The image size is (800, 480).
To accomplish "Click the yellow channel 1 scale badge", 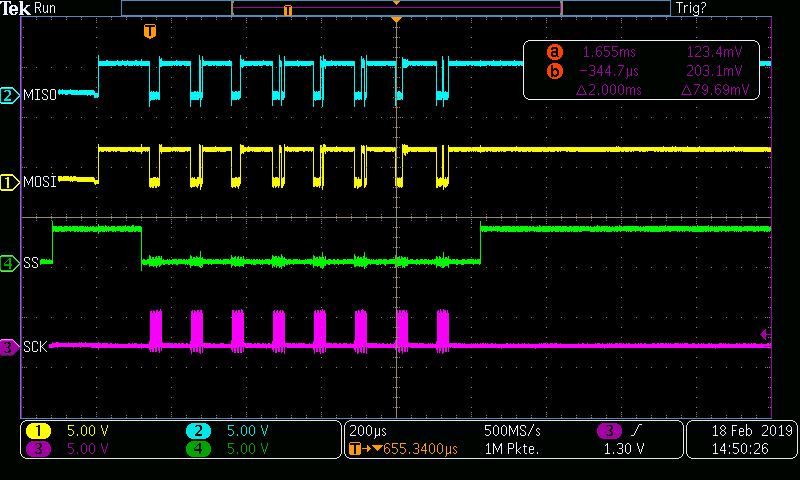I will (x=39, y=430).
